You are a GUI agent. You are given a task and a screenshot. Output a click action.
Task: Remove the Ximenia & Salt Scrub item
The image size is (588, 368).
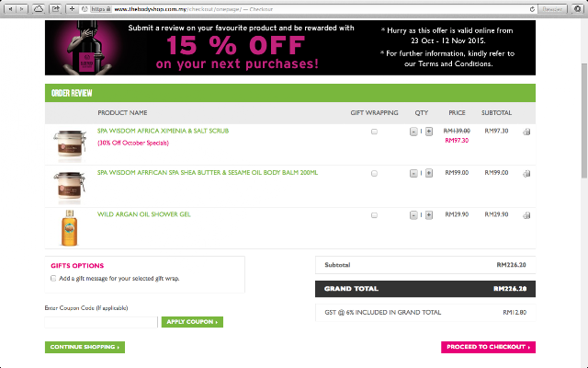(x=526, y=132)
